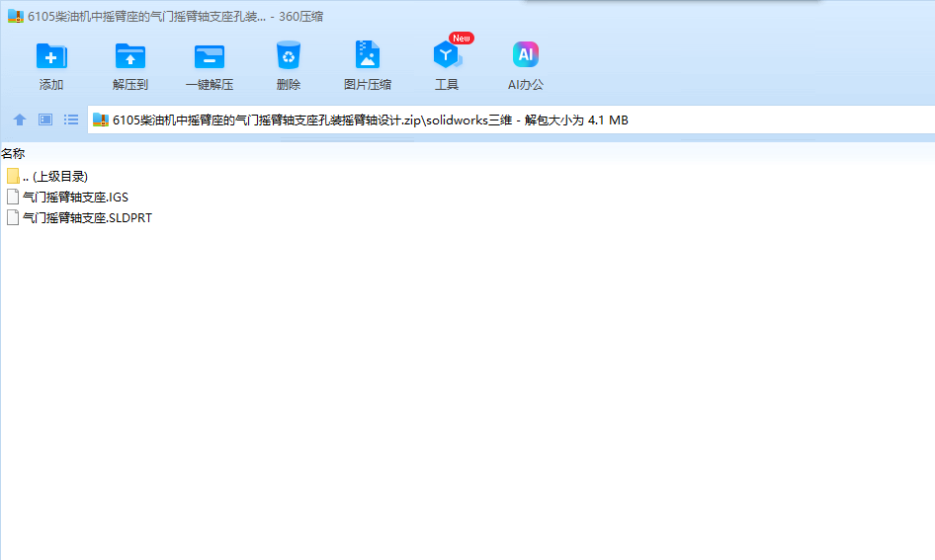Click the archive icon in the address bar
The image size is (935, 560).
[x=101, y=120]
